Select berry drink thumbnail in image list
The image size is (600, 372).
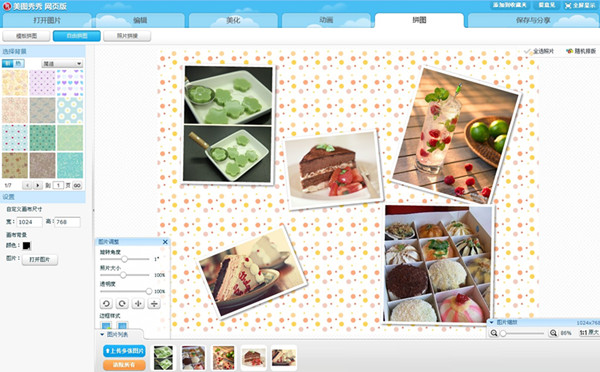tap(223, 358)
